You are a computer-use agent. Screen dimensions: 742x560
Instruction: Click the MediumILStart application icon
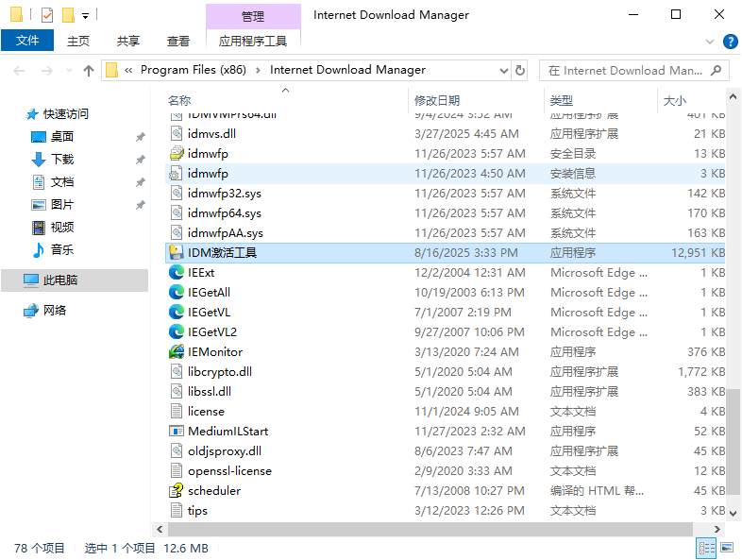click(x=176, y=432)
